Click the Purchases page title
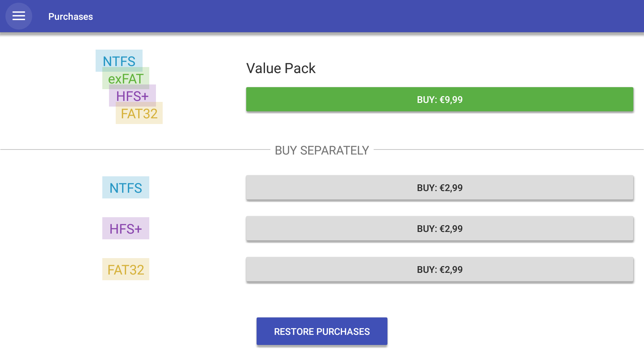The height and width of the screenshot is (362, 644). [70, 16]
